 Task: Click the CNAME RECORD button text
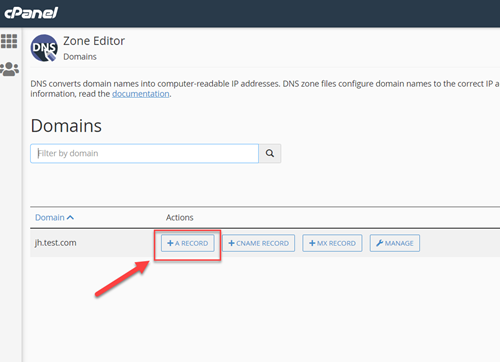coord(262,243)
